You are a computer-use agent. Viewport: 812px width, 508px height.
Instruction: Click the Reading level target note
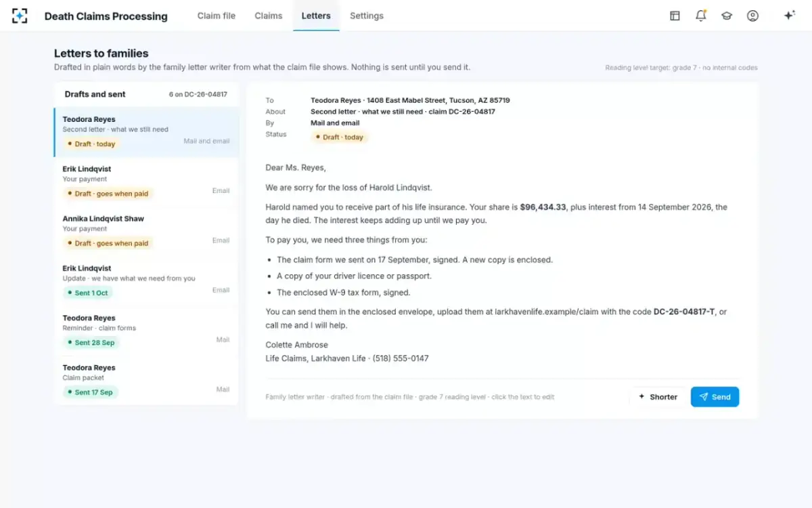coord(681,68)
